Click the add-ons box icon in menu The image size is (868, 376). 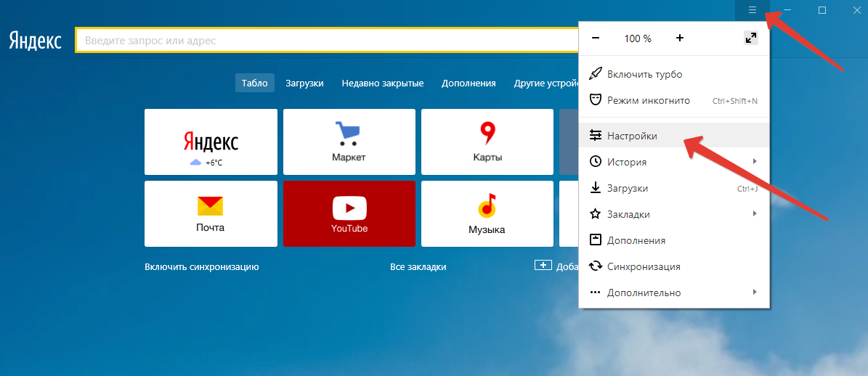pos(595,240)
